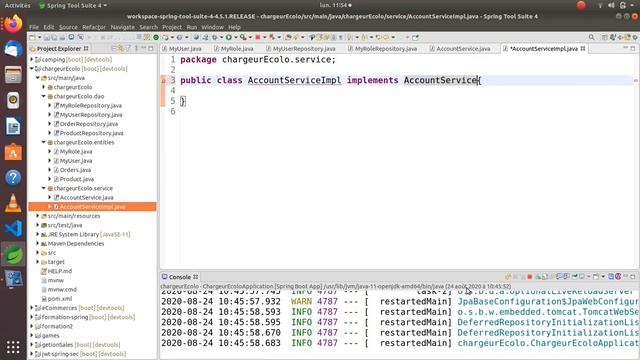The width and height of the screenshot is (640, 360).
Task: Collapse the chargeurEcolo.service package
Action: 44,188
